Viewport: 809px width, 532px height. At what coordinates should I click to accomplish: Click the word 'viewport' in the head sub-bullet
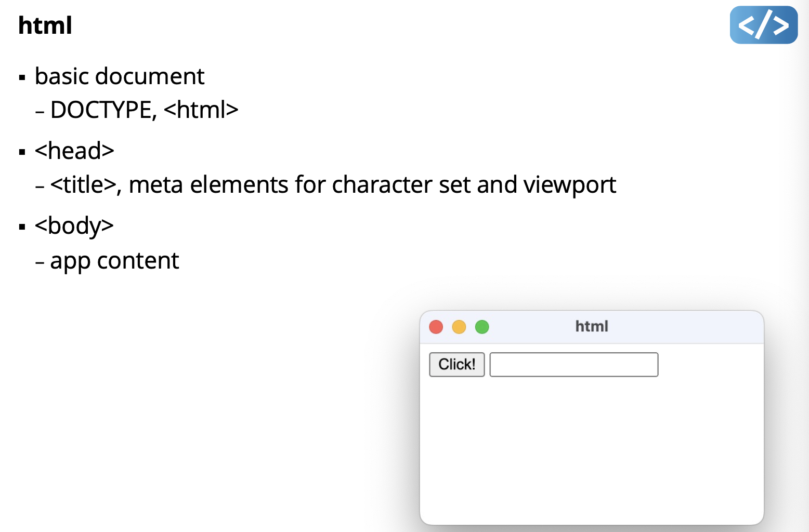pos(569,185)
